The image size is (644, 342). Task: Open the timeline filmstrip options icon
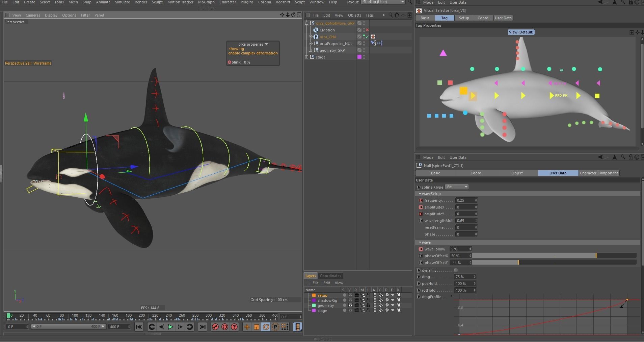coord(298,327)
